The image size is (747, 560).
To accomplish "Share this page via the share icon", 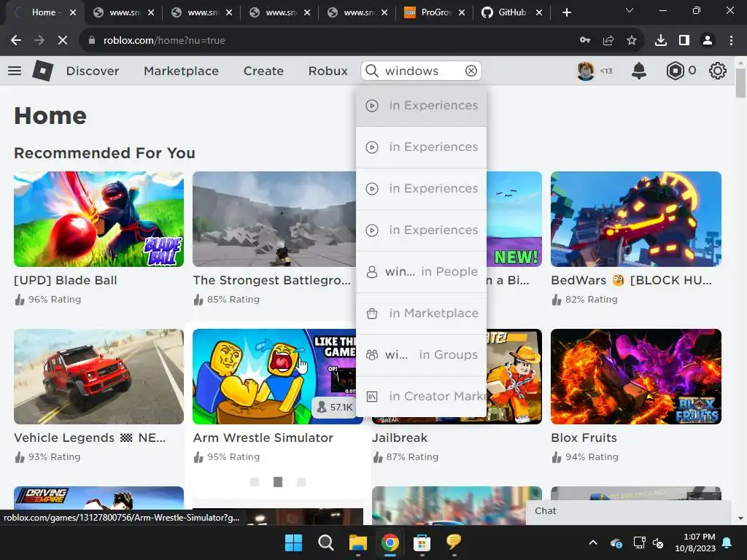I will [608, 41].
